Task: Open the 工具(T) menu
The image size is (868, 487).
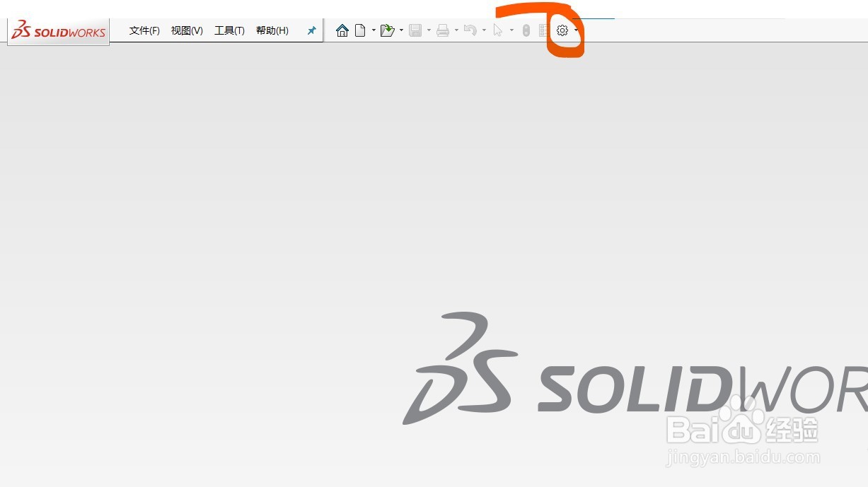Action: 229,30
